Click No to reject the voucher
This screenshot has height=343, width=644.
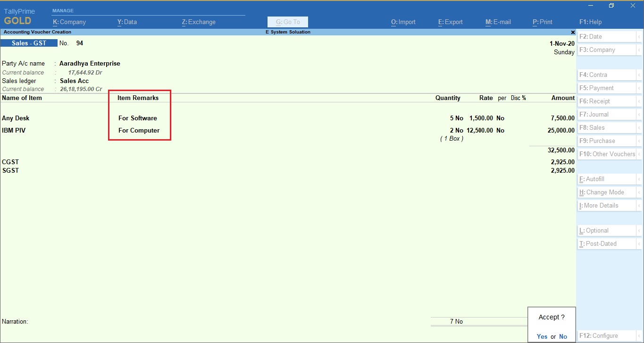coord(563,336)
